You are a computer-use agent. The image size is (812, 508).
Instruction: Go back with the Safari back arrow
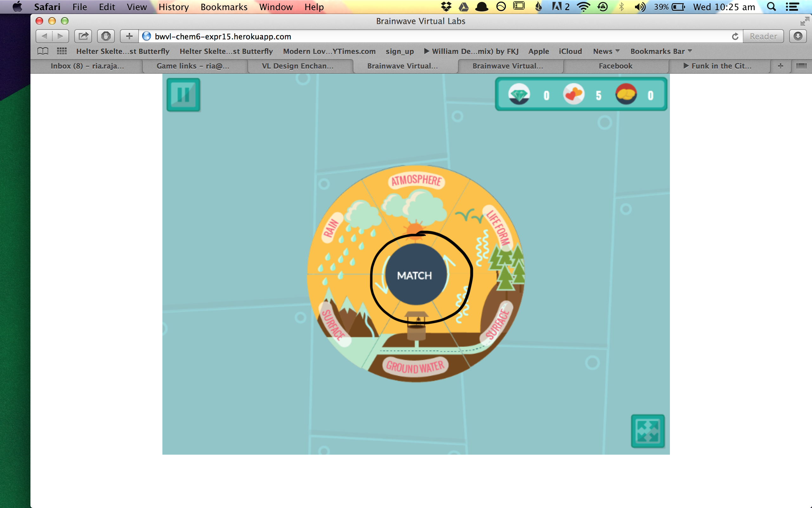coord(44,36)
